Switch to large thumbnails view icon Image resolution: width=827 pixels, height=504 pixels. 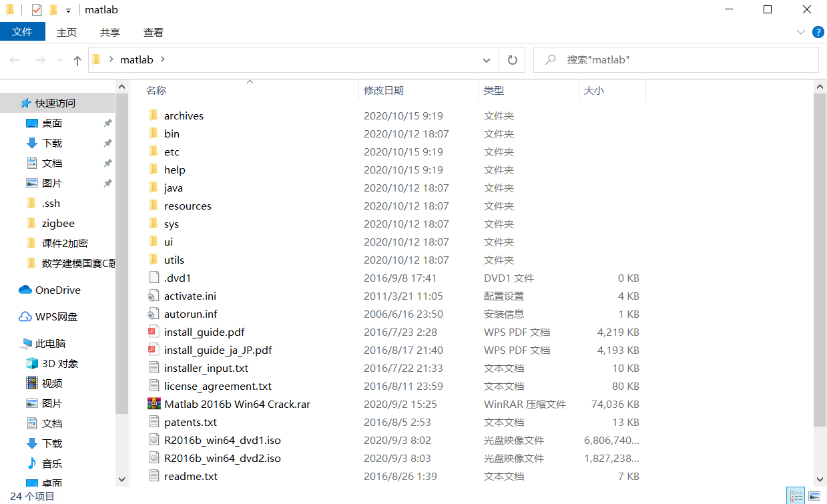(814, 496)
